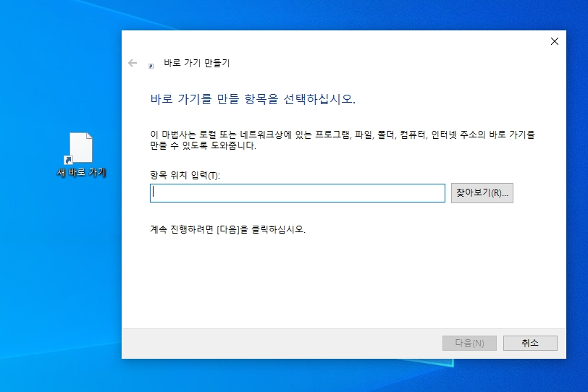Close the 바로 가기 만들기 dialog
Image resolution: width=588 pixels, height=392 pixels.
pos(554,41)
